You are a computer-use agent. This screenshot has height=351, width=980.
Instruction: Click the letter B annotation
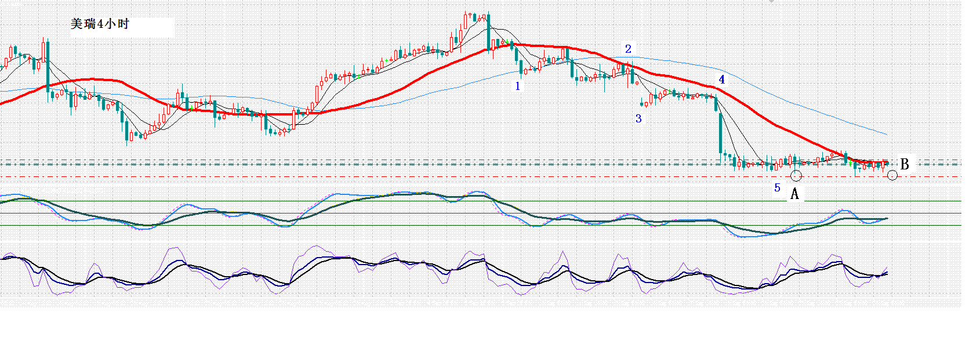coord(904,164)
